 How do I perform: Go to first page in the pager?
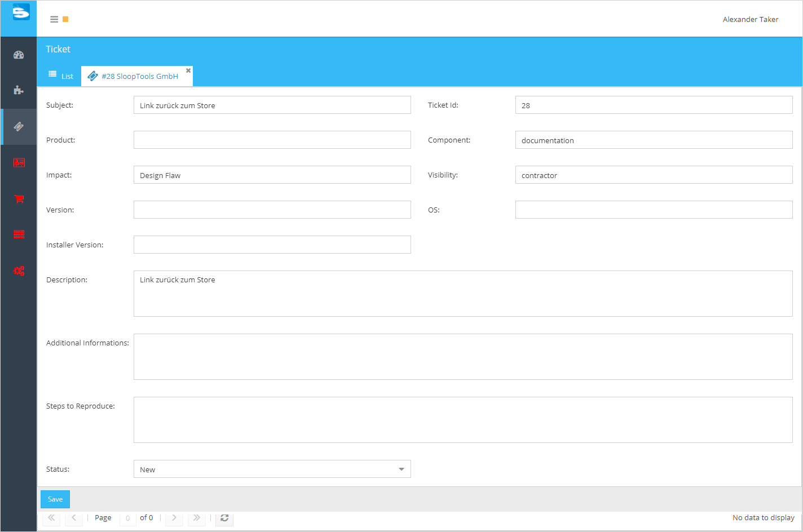[x=51, y=517]
